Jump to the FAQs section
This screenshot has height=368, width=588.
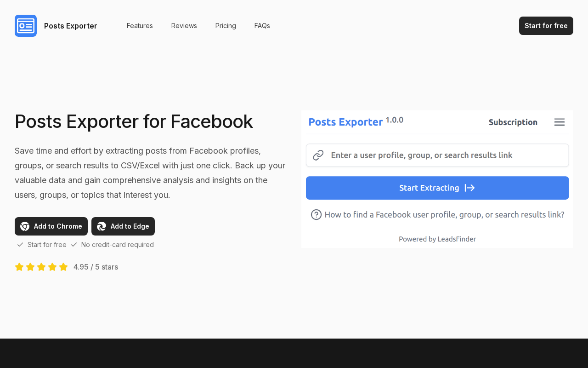point(262,26)
